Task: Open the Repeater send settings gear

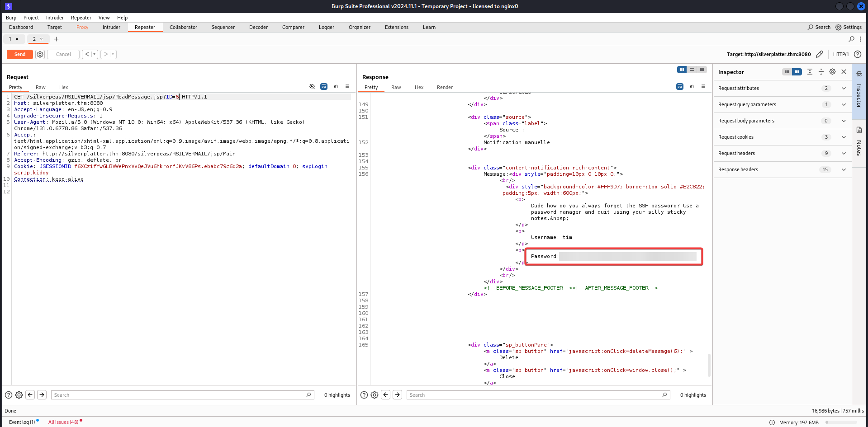Action: tap(40, 54)
